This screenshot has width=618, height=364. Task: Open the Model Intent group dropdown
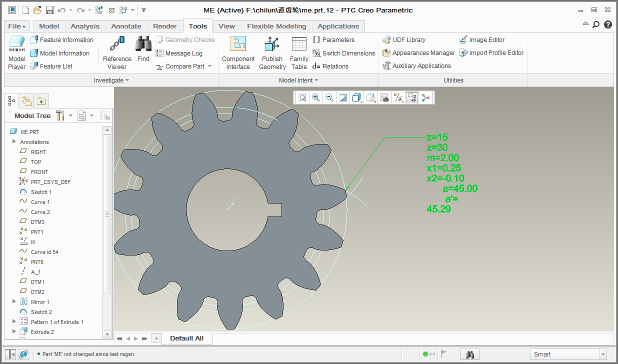[298, 80]
